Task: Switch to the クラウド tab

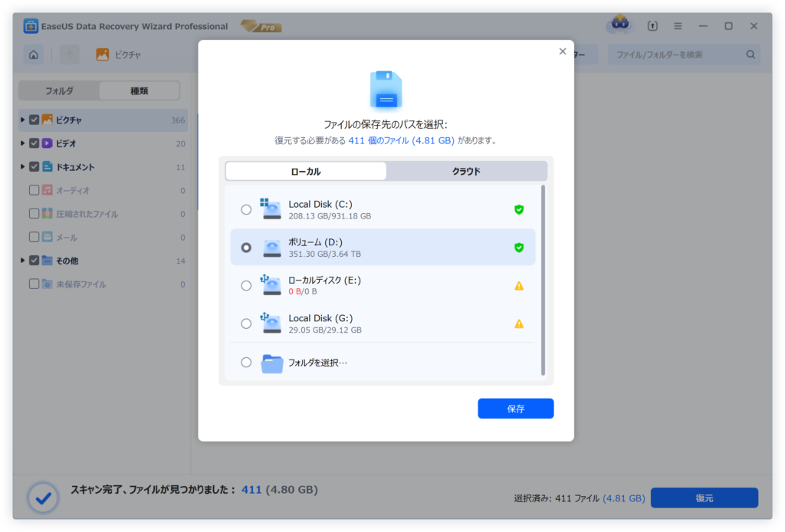Action: (466, 171)
